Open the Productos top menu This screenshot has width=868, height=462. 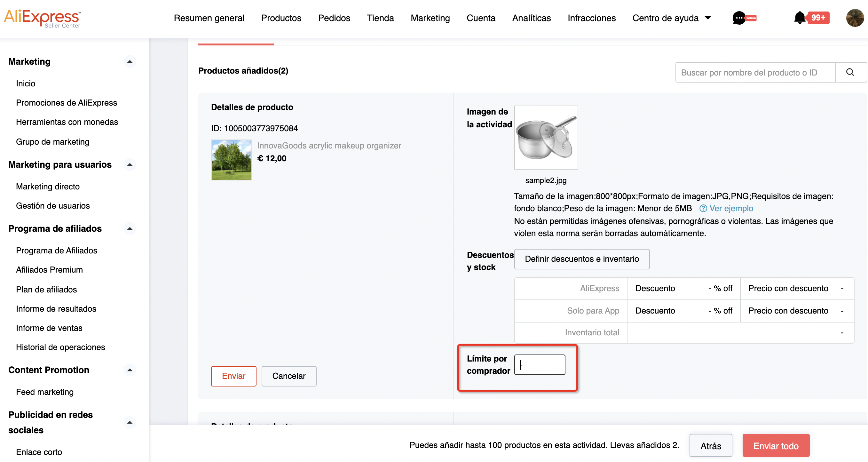281,18
